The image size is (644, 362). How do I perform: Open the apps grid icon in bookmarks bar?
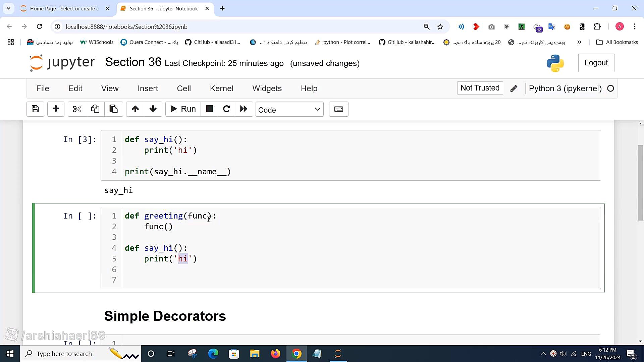11,42
